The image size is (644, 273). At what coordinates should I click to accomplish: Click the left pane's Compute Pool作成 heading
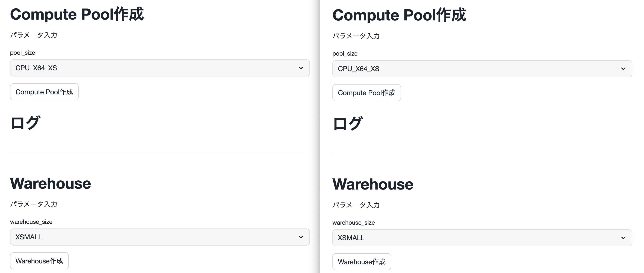point(77,14)
